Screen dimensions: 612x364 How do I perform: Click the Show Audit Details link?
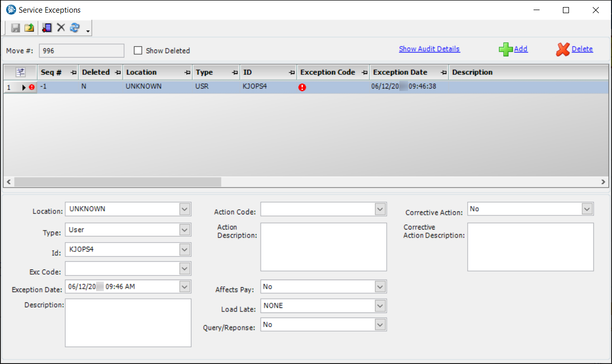pyautogui.click(x=429, y=49)
